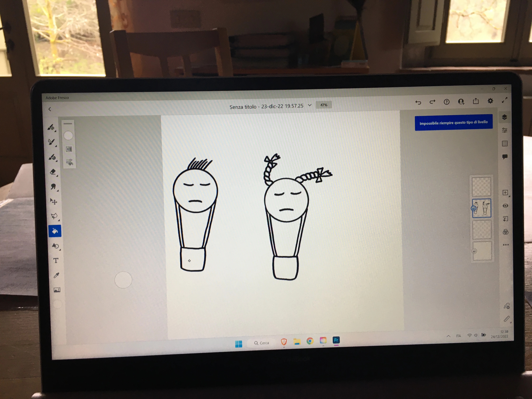Click the undo arrow

(x=418, y=102)
